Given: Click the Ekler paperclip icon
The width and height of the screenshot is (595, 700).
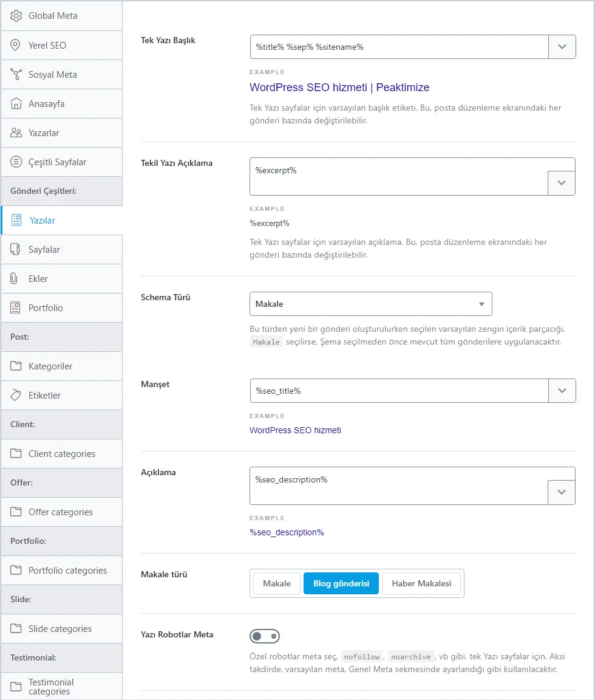Looking at the screenshot, I should (x=15, y=278).
